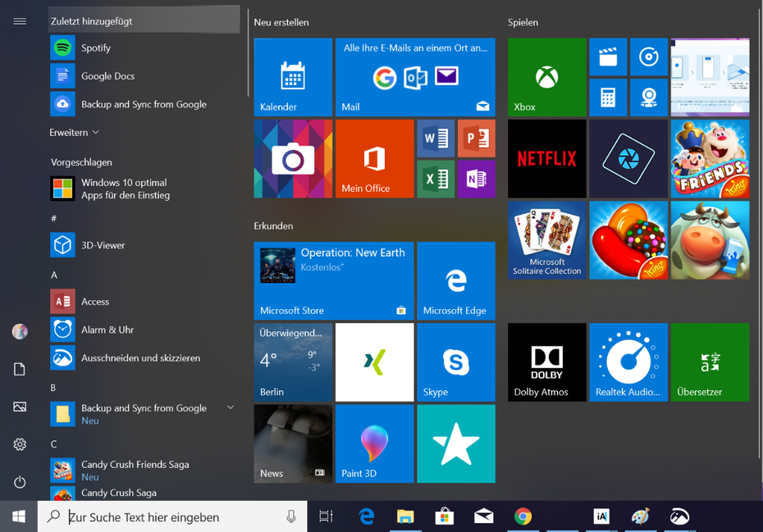Launch the Candy Crush Saga tile
Screen dimensions: 763x532
point(628,240)
